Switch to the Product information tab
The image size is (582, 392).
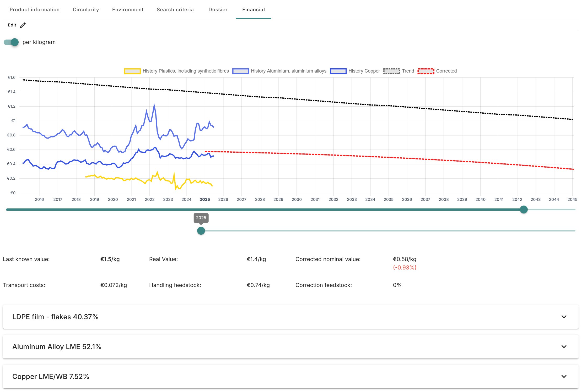(x=35, y=10)
